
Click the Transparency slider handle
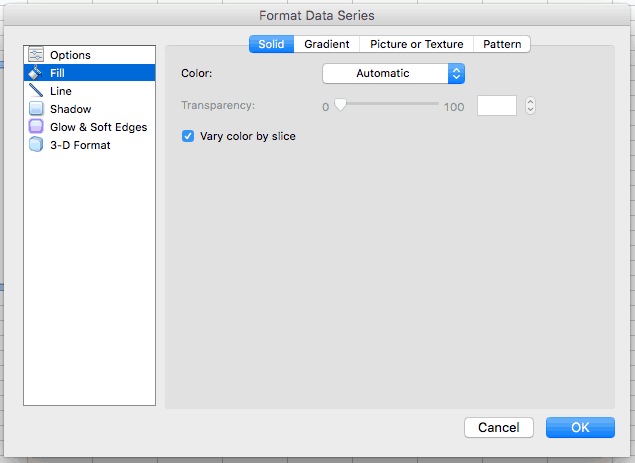pos(339,104)
